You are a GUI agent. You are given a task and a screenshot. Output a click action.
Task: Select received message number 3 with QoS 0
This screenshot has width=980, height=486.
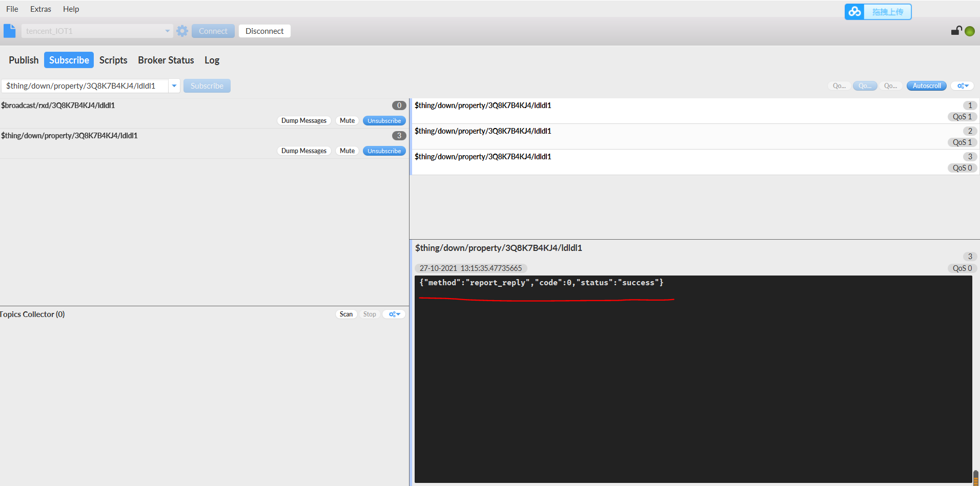[696, 162]
